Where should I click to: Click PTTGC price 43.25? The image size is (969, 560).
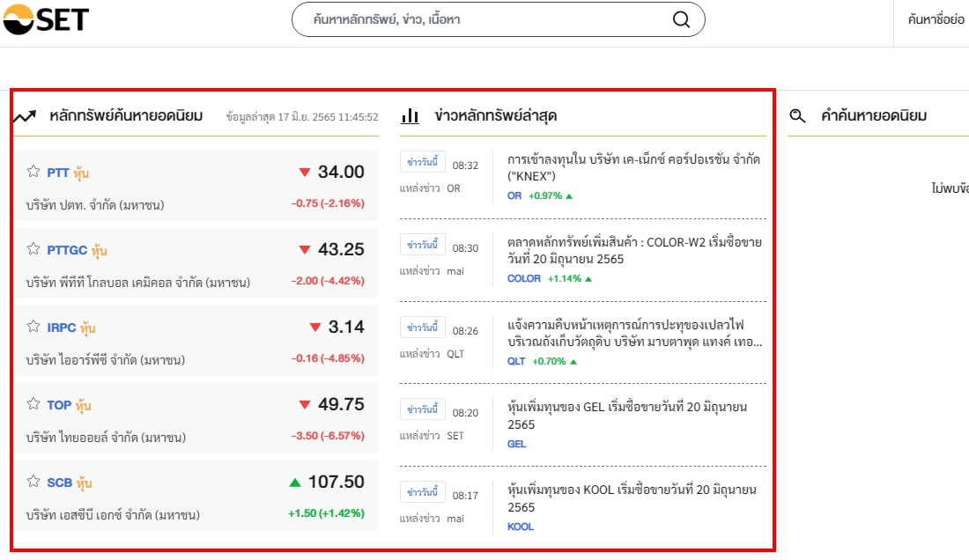[341, 249]
